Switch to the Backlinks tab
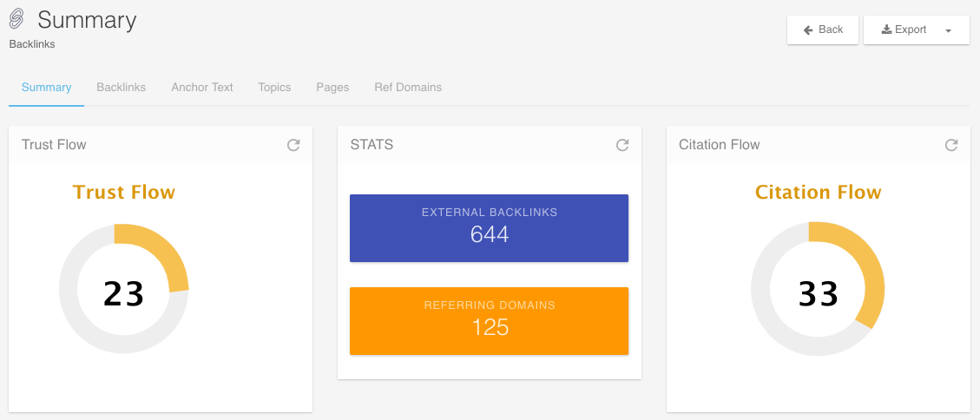 pyautogui.click(x=122, y=88)
